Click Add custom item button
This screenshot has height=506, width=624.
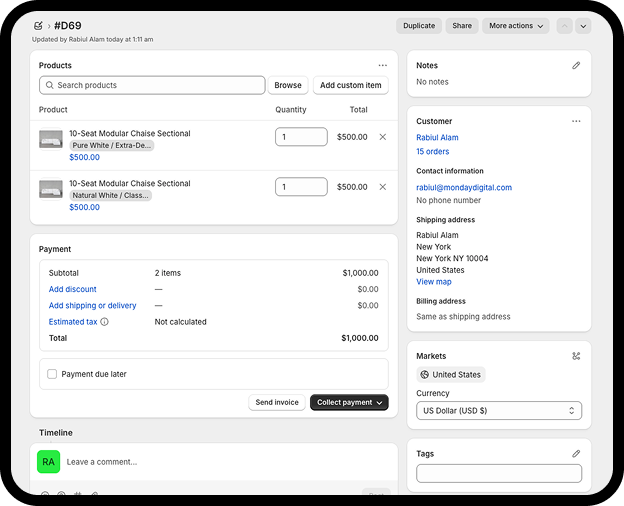click(x=351, y=85)
